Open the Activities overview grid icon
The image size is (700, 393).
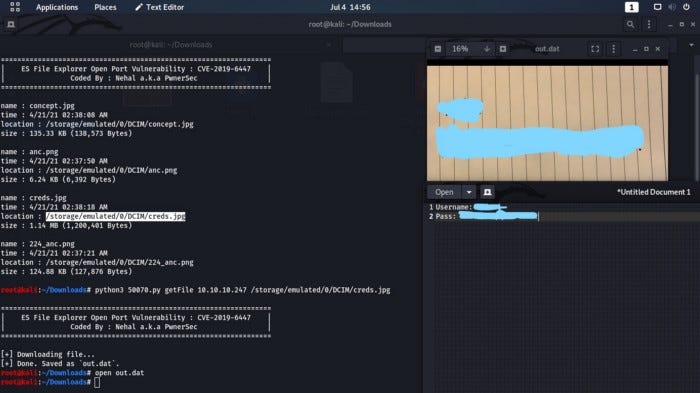[15, 7]
